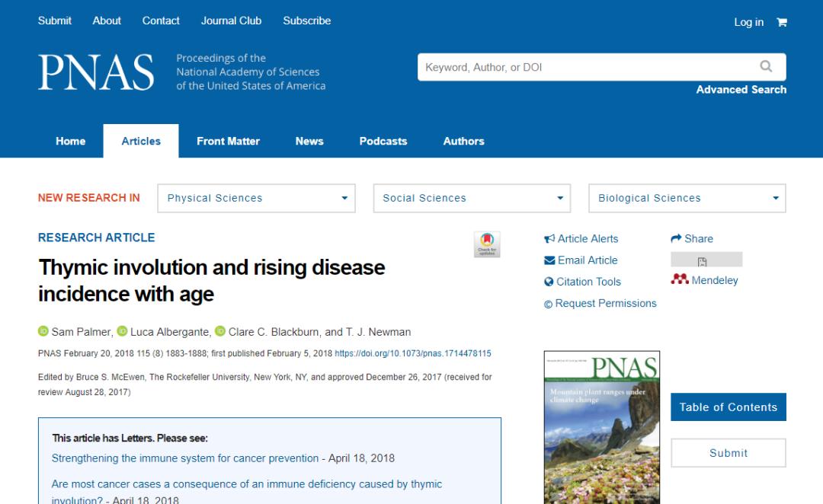Follow the article DOI link
Image resolution: width=823 pixels, height=504 pixels.
point(413,353)
